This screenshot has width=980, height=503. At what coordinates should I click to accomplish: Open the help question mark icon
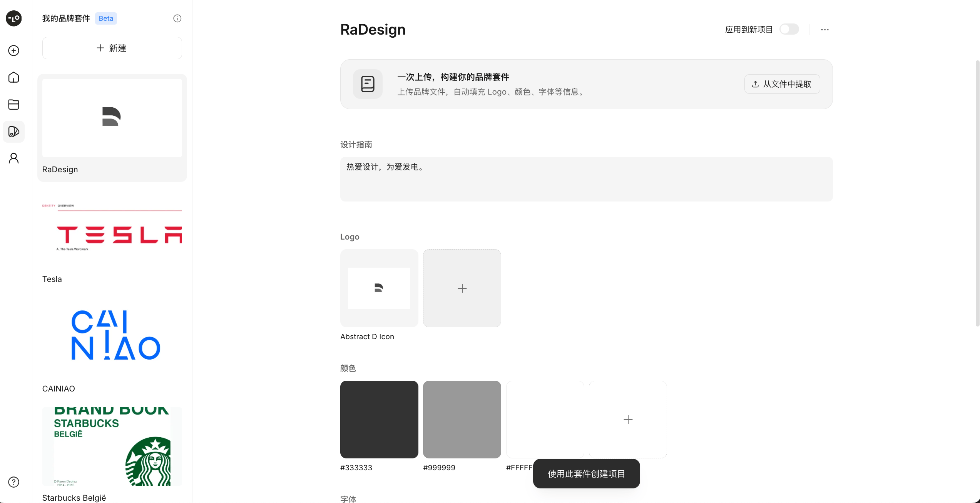coord(14,482)
